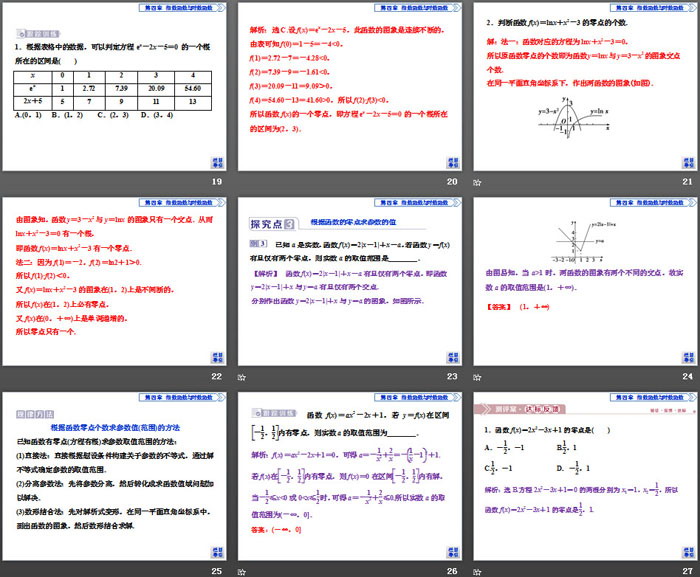Select slide 25 thumbnail
This screenshot has height=577, width=700.
(x=114, y=476)
